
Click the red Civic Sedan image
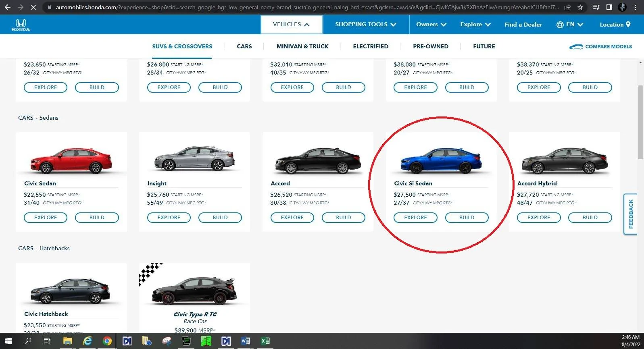[x=71, y=160]
